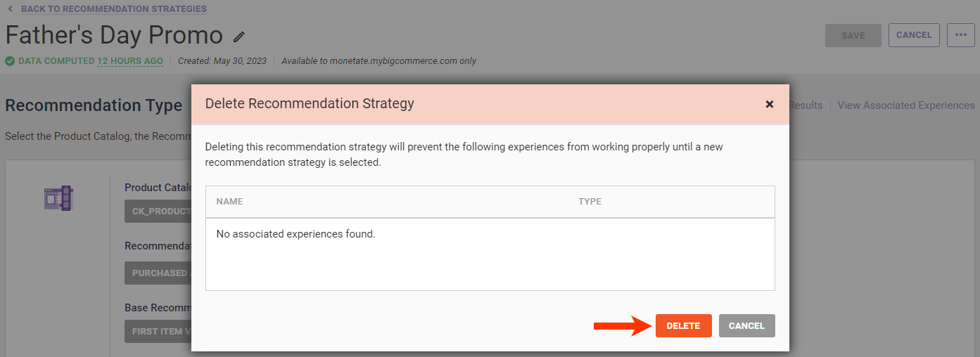Click the partially hidden Results link

[x=806, y=105]
